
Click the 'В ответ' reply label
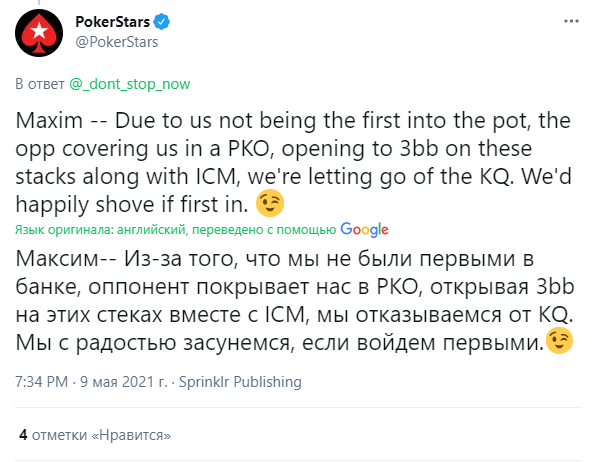tap(40, 84)
